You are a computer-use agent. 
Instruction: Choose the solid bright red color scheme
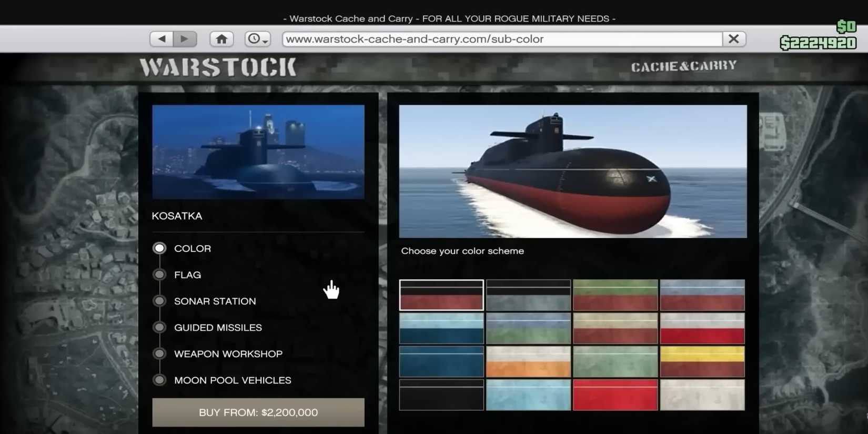[615, 395]
